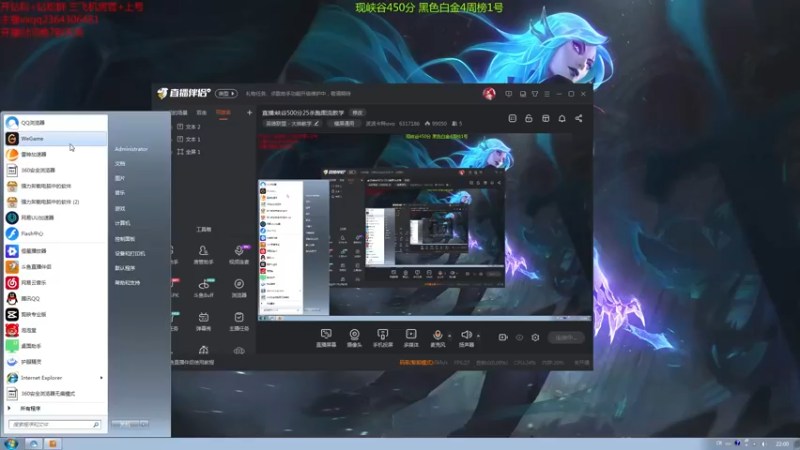
Task: Expand 所有程序 in Start menu
Action: pos(56,408)
